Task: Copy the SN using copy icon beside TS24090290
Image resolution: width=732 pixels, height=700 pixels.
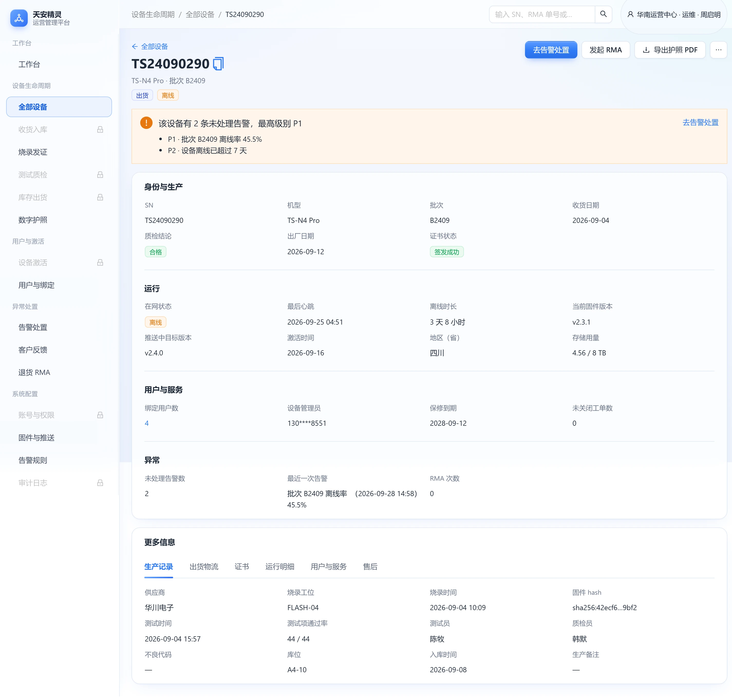Action: (x=218, y=63)
